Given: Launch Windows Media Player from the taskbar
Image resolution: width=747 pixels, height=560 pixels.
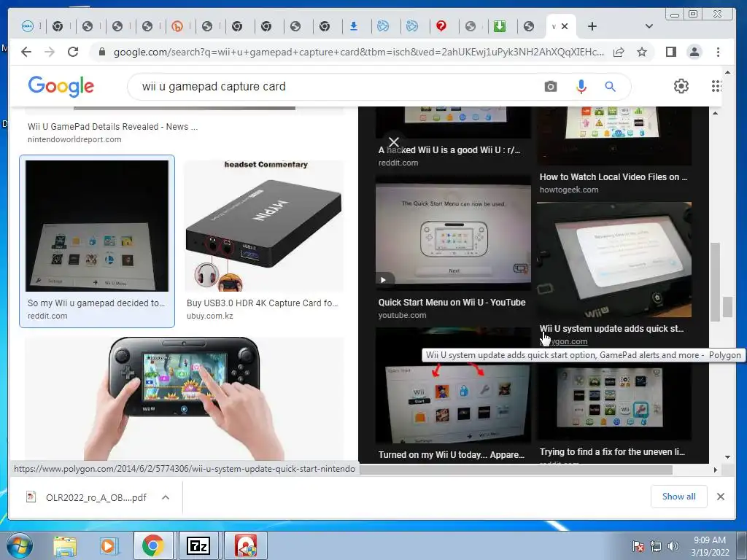Looking at the screenshot, I should click(x=109, y=546).
